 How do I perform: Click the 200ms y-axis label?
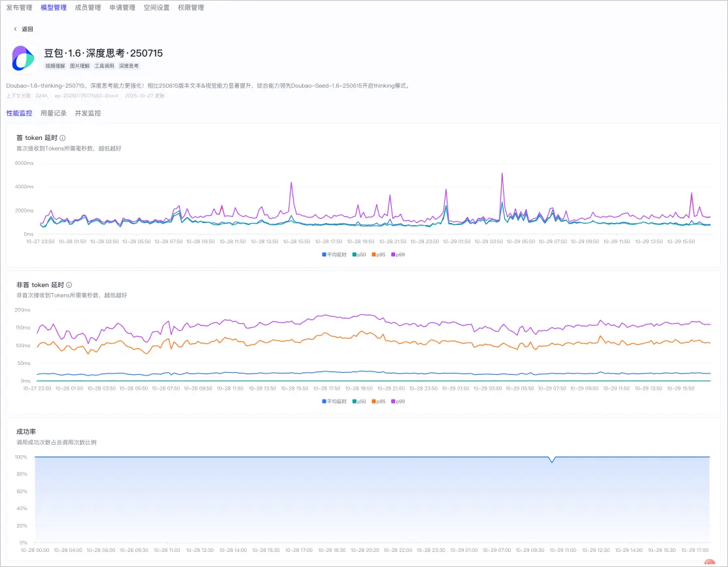pyautogui.click(x=22, y=310)
